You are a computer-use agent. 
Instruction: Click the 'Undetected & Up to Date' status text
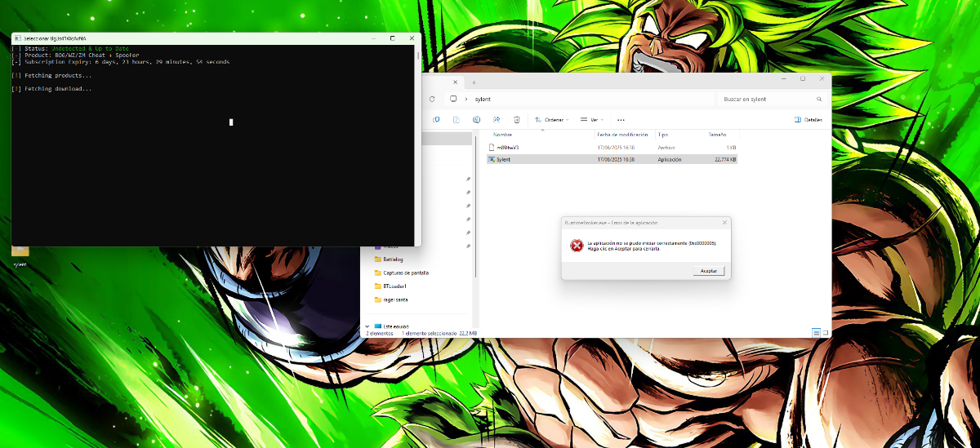point(90,49)
